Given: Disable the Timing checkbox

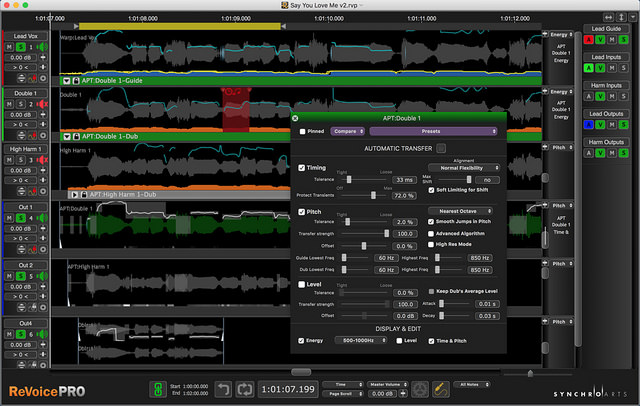Looking at the screenshot, I should (x=302, y=168).
